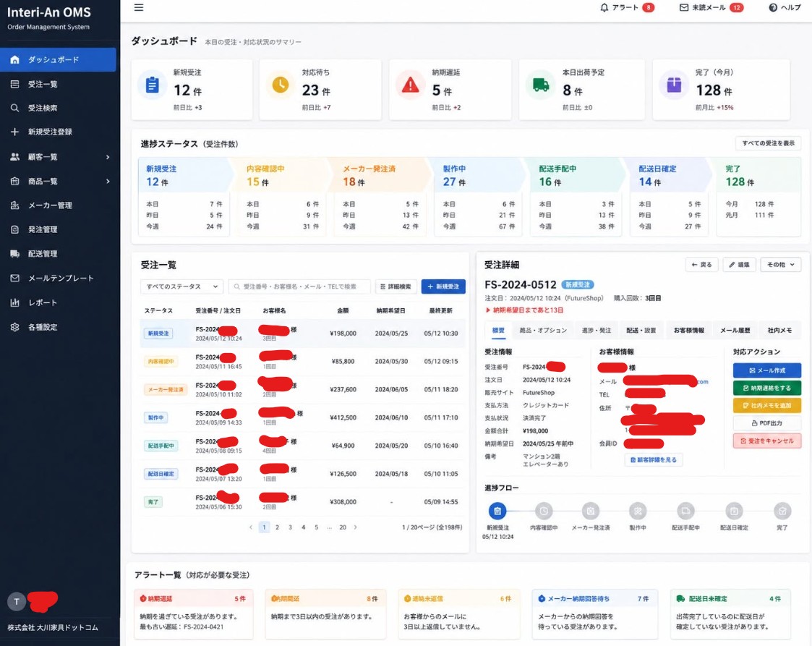Open レポート in sidebar

pyautogui.click(x=58, y=302)
